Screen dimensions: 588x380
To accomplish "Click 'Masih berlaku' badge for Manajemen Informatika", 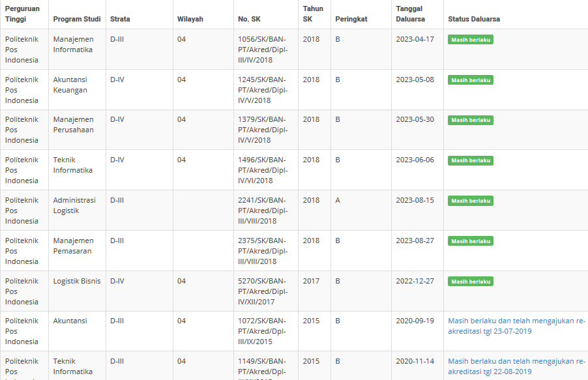I will 470,40.
